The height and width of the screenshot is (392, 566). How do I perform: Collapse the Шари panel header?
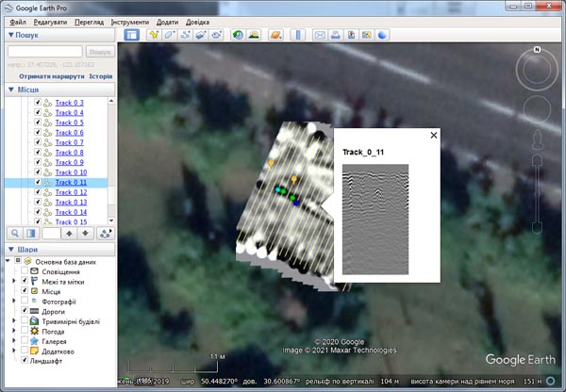(11, 250)
